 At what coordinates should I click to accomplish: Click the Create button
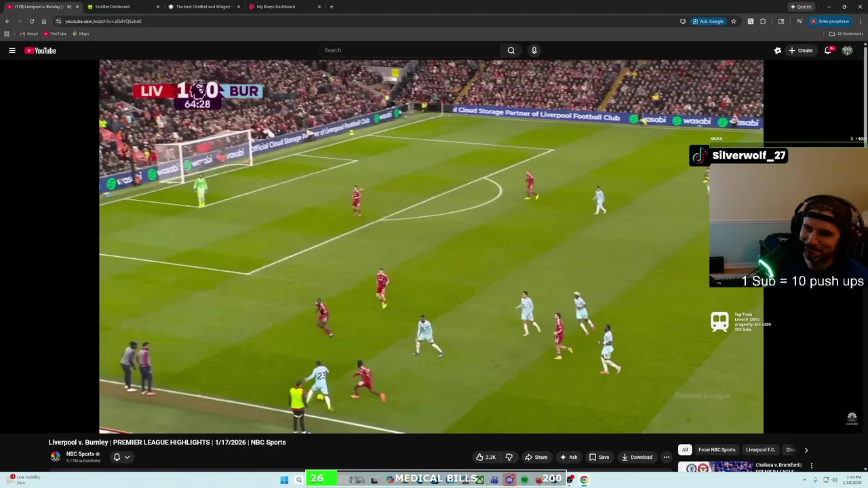[x=801, y=50]
